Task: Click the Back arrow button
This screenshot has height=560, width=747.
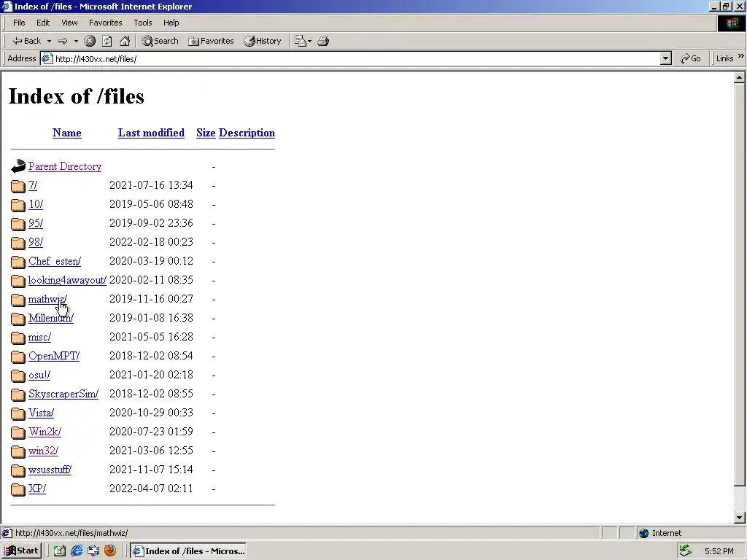Action: 27,41
